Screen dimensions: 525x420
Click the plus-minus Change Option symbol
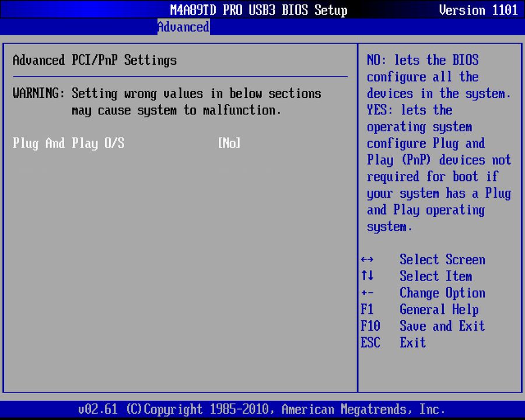click(x=367, y=293)
